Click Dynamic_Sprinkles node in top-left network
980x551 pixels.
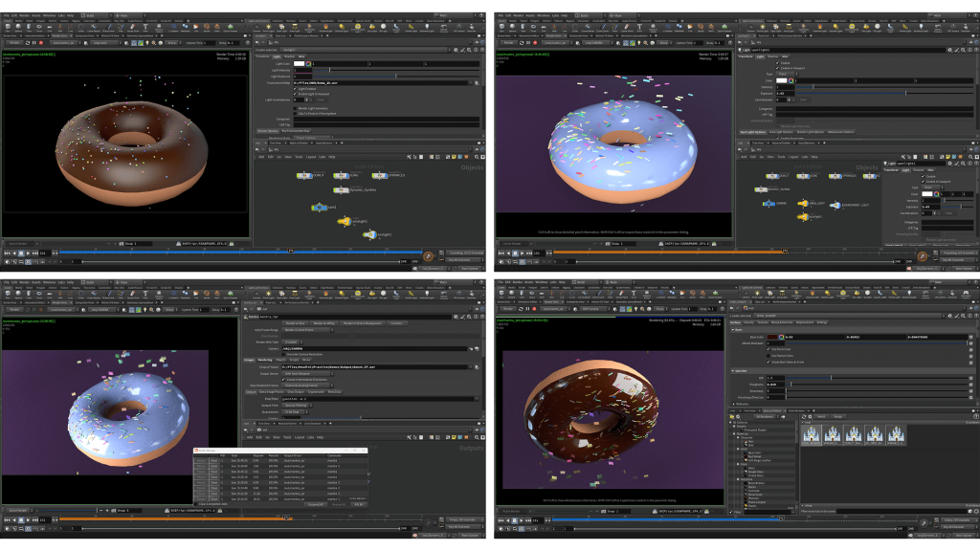coord(341,189)
